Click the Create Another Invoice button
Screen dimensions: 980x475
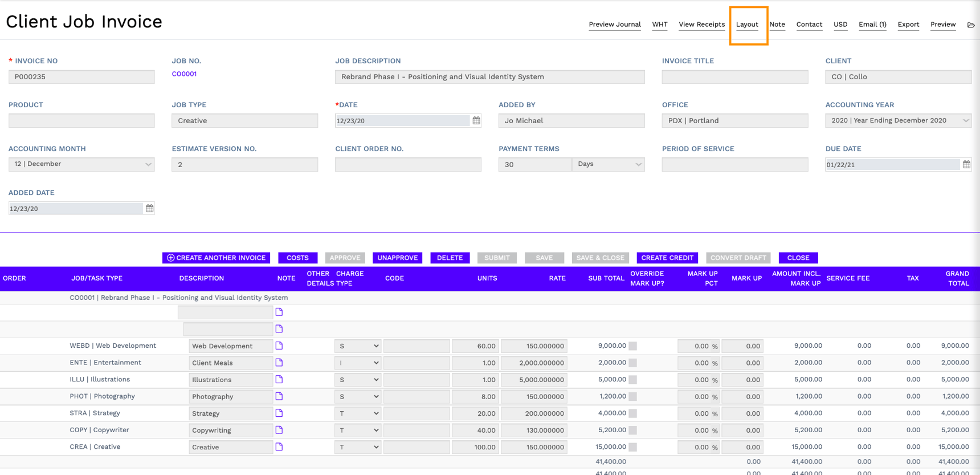point(216,258)
